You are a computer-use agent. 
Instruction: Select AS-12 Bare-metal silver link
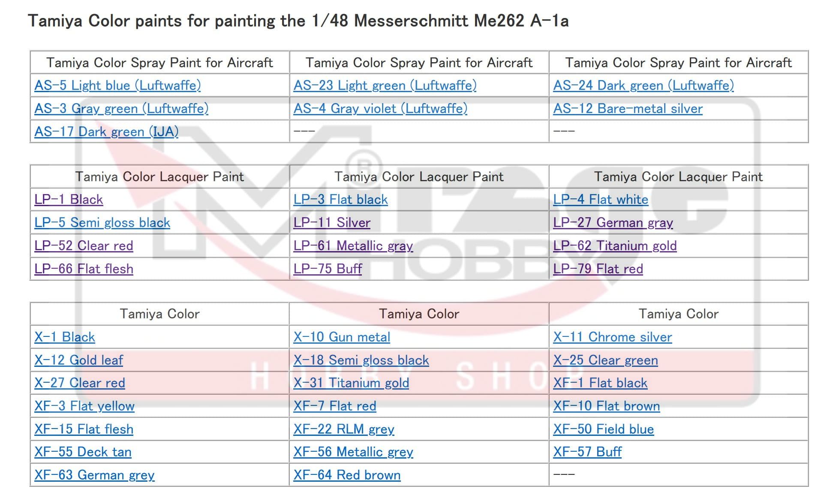pyautogui.click(x=628, y=109)
